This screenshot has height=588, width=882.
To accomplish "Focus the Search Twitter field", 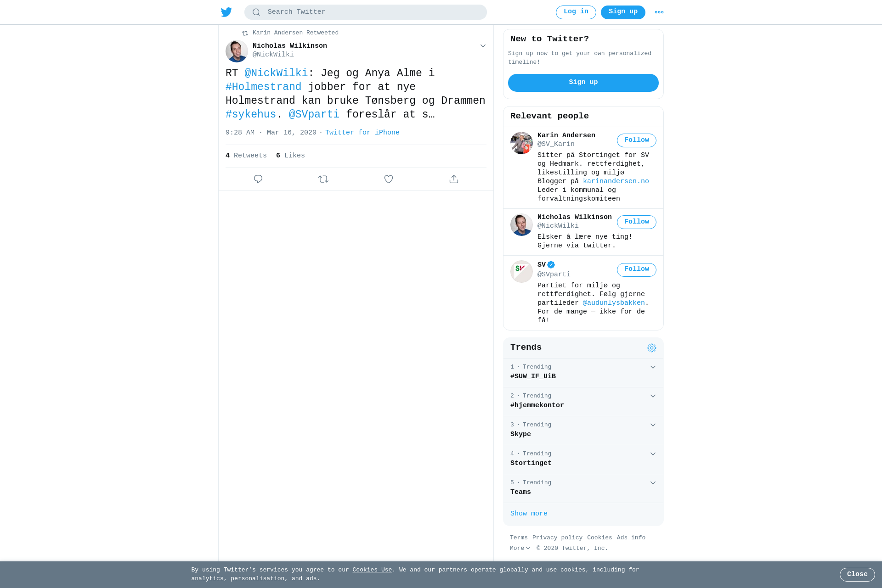I will point(366,12).
